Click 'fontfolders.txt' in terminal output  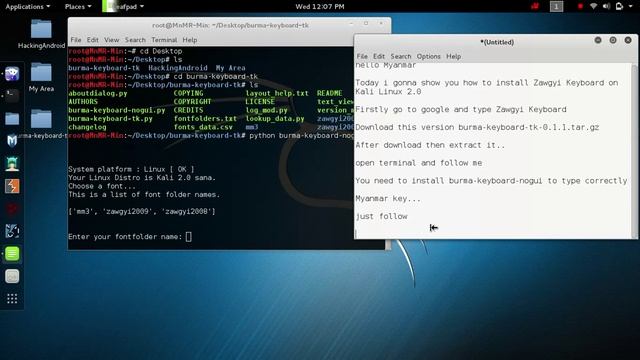[205, 119]
